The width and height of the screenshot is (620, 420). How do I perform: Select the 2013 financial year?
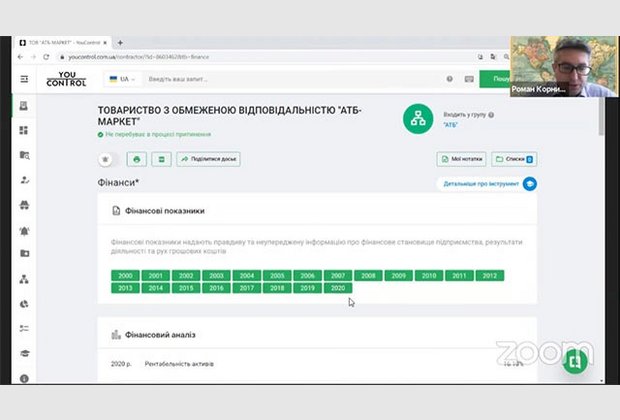126,288
